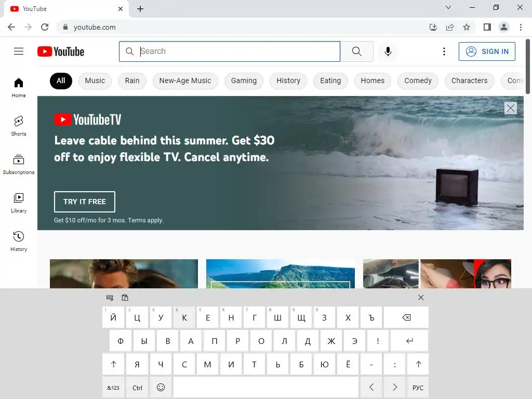Click TRY IT FREE button
The image size is (532, 399).
click(x=85, y=202)
